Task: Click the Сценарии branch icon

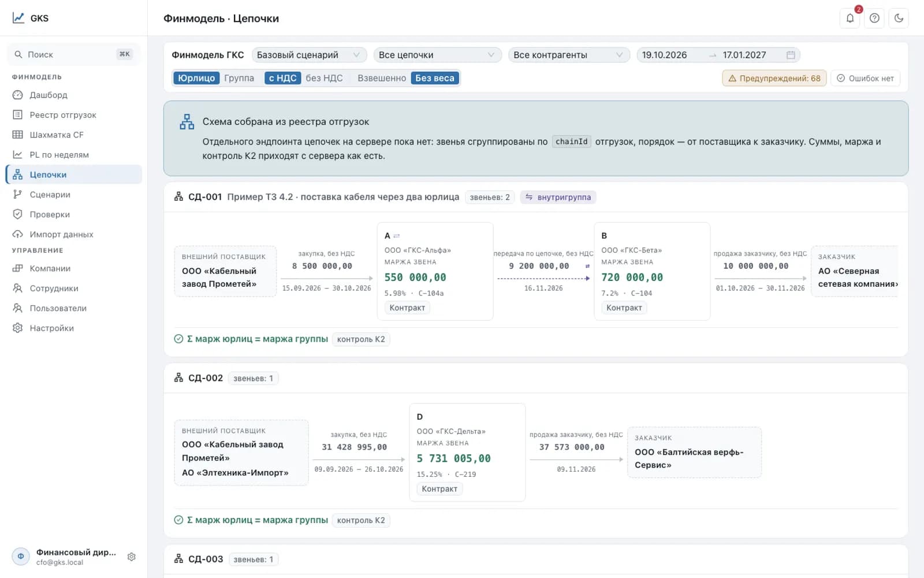Action: pos(18,194)
